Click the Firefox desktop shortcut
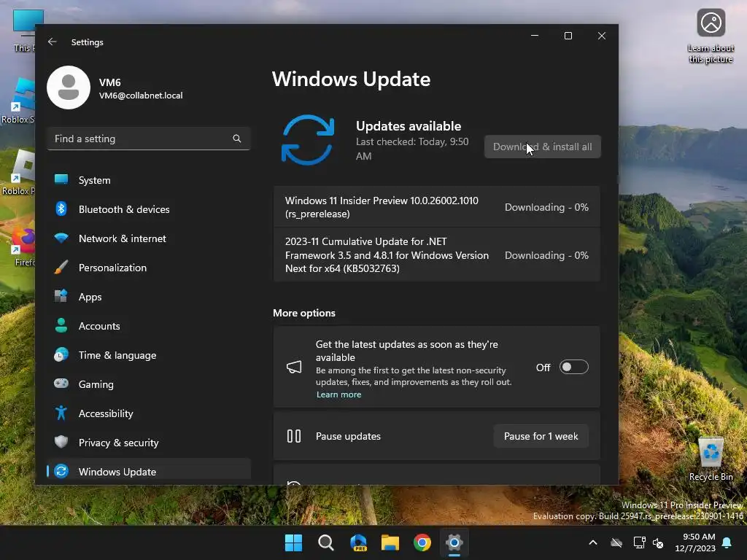This screenshot has width=747, height=560. 23,248
